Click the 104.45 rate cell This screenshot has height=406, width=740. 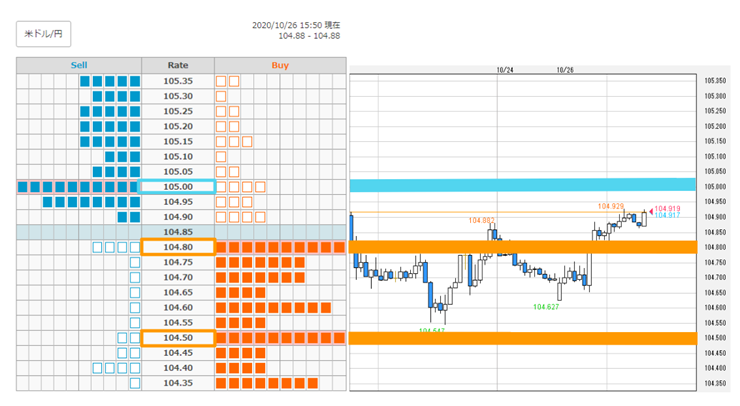tap(178, 353)
